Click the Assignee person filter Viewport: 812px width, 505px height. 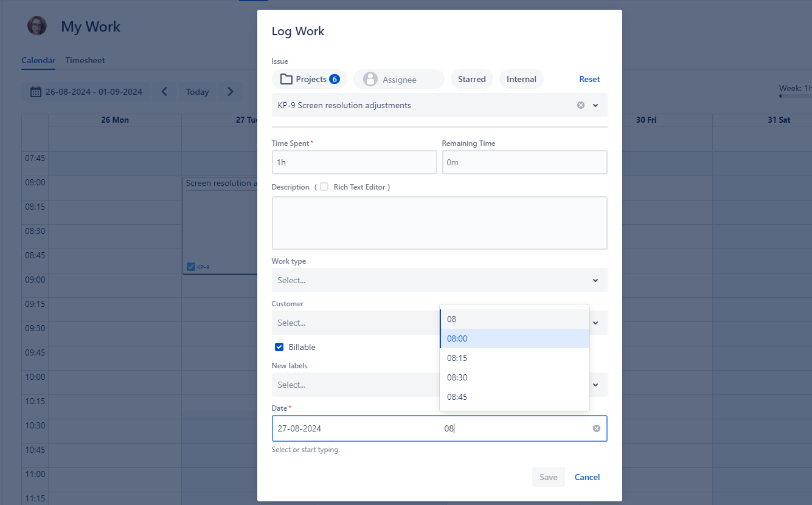coord(398,80)
